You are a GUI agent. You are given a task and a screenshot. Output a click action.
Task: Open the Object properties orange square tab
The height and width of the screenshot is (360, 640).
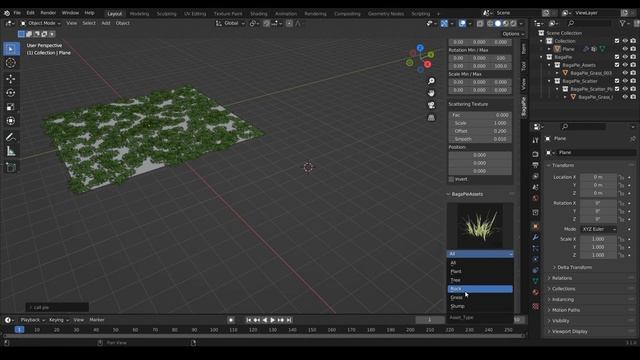point(535,227)
